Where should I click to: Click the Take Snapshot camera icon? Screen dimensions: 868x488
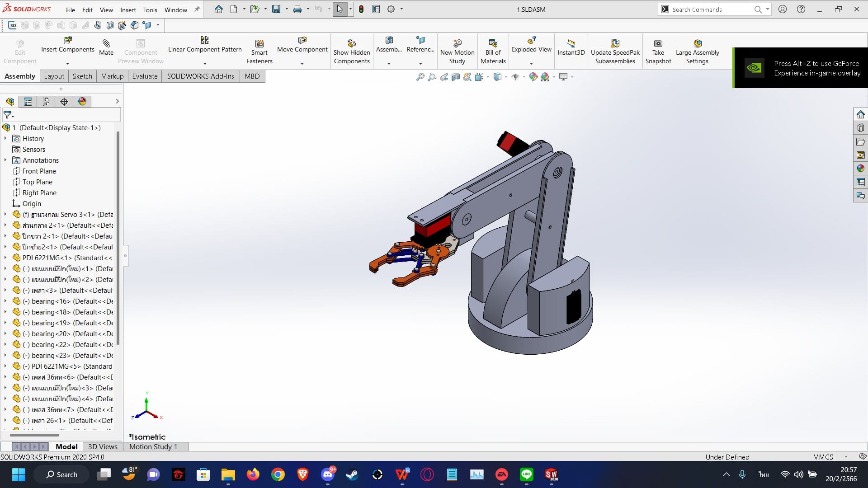658,43
